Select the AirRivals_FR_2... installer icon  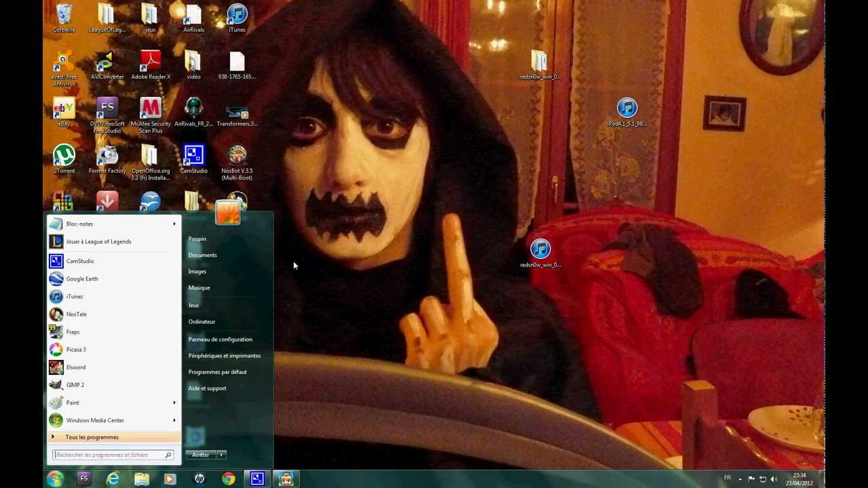click(194, 112)
